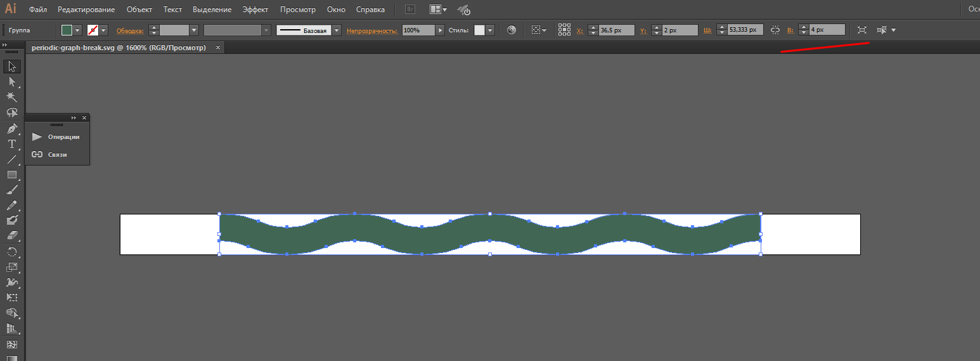Click the green fill color swatch
980x361 pixels.
(67, 30)
